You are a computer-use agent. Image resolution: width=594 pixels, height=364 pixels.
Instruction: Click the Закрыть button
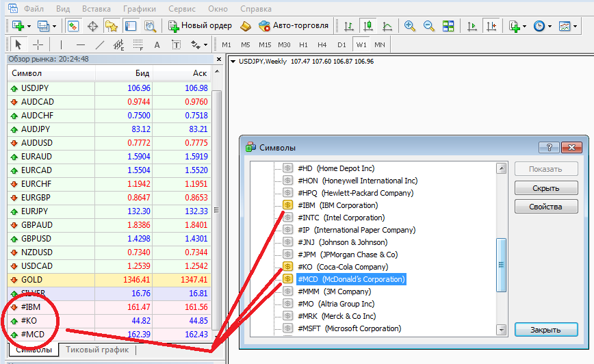point(546,330)
